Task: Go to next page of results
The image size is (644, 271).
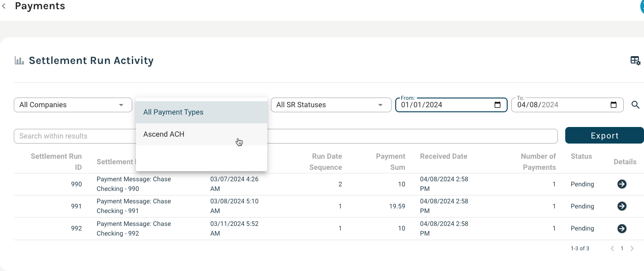Action: [632, 248]
